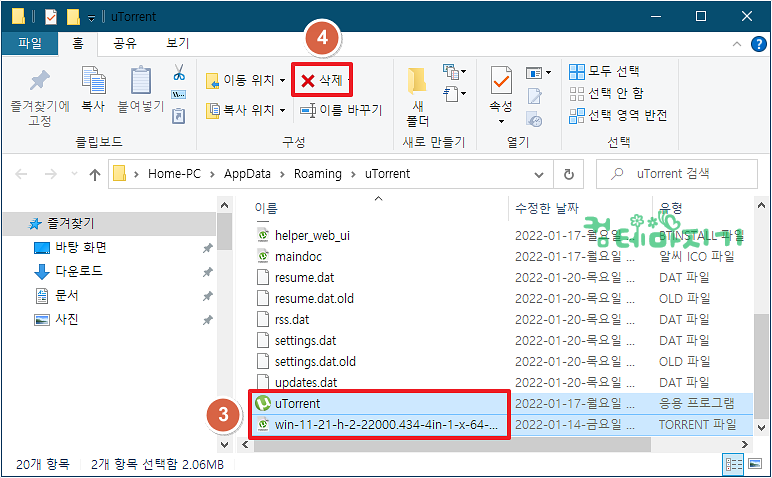Click the file list horizontal scrollbar
772x478 pixels.
(x=452, y=445)
